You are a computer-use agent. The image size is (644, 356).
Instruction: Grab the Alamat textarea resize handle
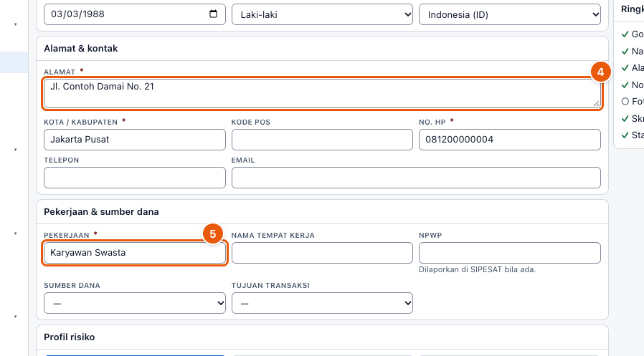(597, 104)
